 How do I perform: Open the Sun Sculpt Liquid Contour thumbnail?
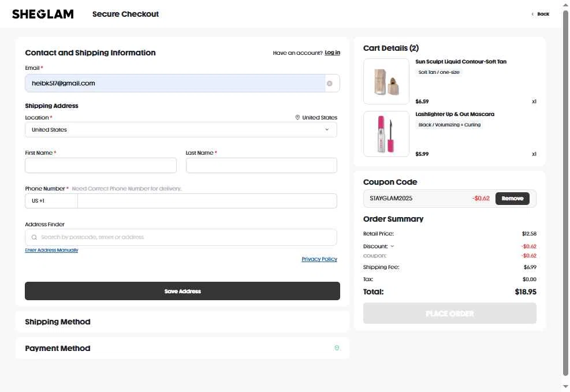click(386, 81)
